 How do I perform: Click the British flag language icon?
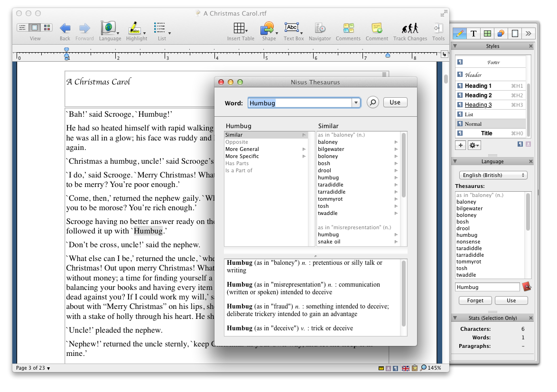pyautogui.click(x=405, y=368)
